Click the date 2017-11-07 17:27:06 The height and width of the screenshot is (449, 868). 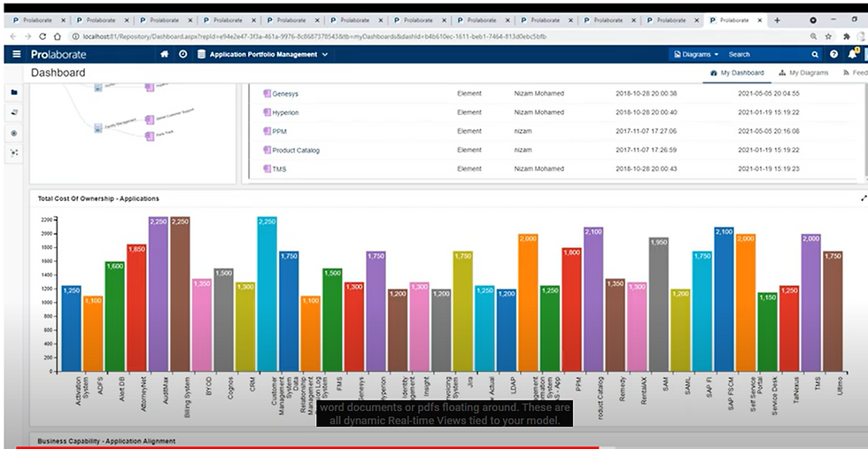click(646, 131)
